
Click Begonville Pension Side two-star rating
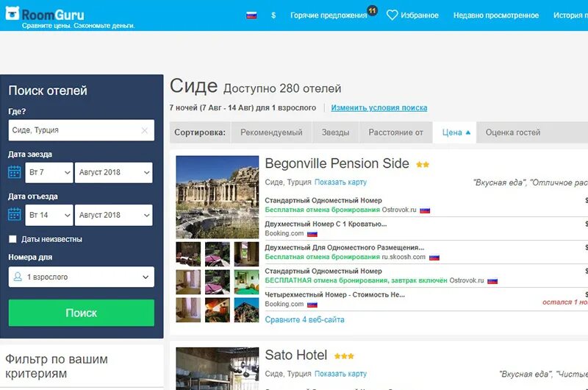423,164
